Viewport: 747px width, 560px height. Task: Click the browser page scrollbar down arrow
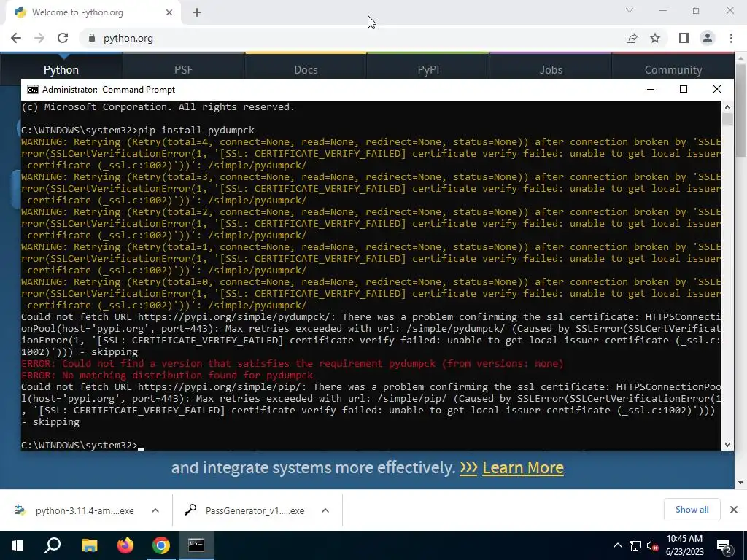click(x=741, y=483)
